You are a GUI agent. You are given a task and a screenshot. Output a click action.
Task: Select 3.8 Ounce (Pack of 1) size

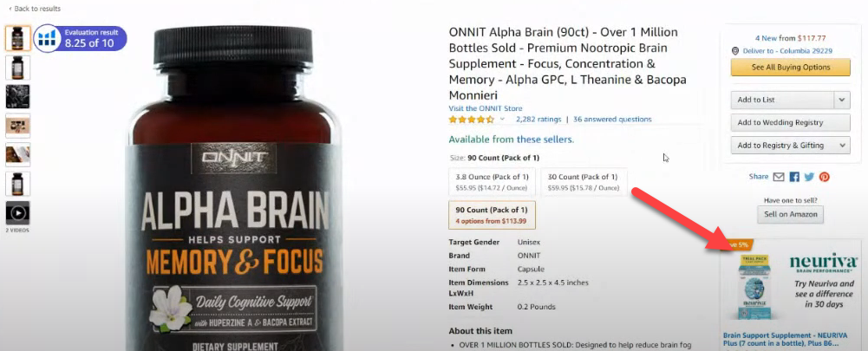493,182
